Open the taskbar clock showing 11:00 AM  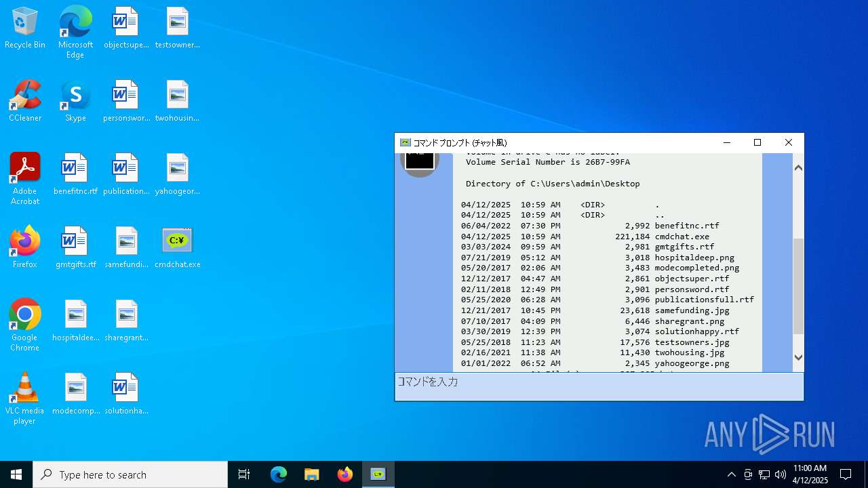click(810, 474)
